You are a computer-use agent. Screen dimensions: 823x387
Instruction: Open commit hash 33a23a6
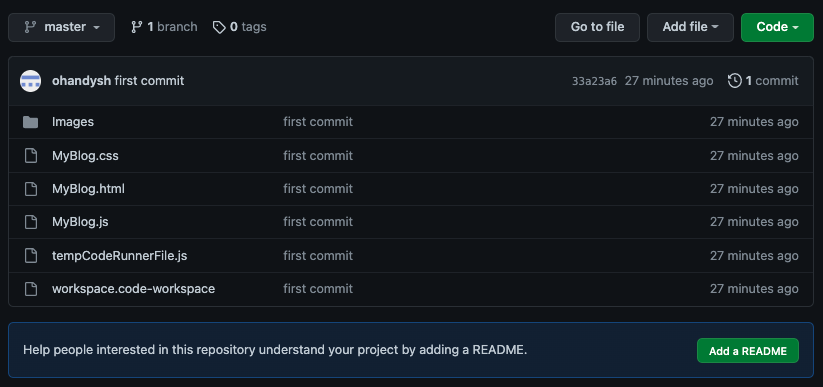tap(594, 81)
